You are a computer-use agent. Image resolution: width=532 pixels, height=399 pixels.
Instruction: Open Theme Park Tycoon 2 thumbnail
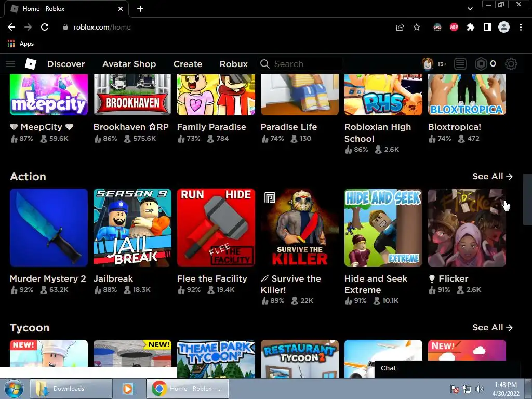click(216, 358)
